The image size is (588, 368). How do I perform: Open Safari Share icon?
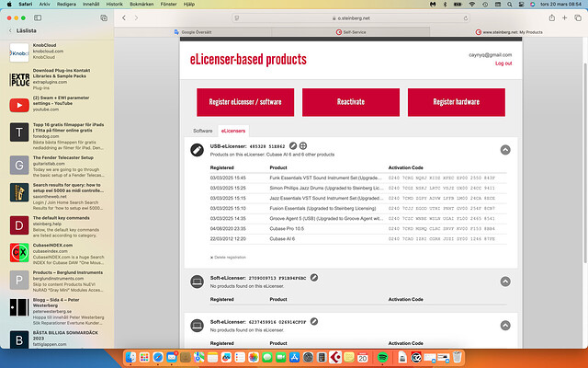(x=551, y=17)
